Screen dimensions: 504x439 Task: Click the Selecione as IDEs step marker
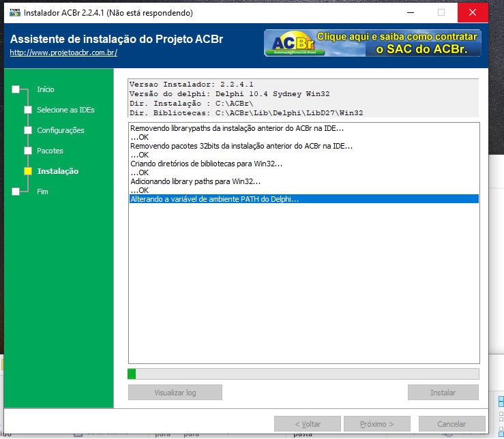tap(28, 110)
